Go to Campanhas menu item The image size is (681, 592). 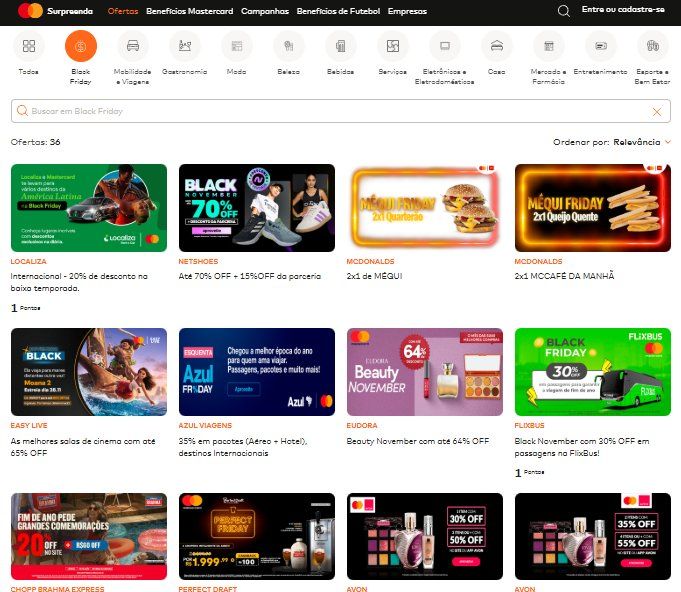[265, 11]
